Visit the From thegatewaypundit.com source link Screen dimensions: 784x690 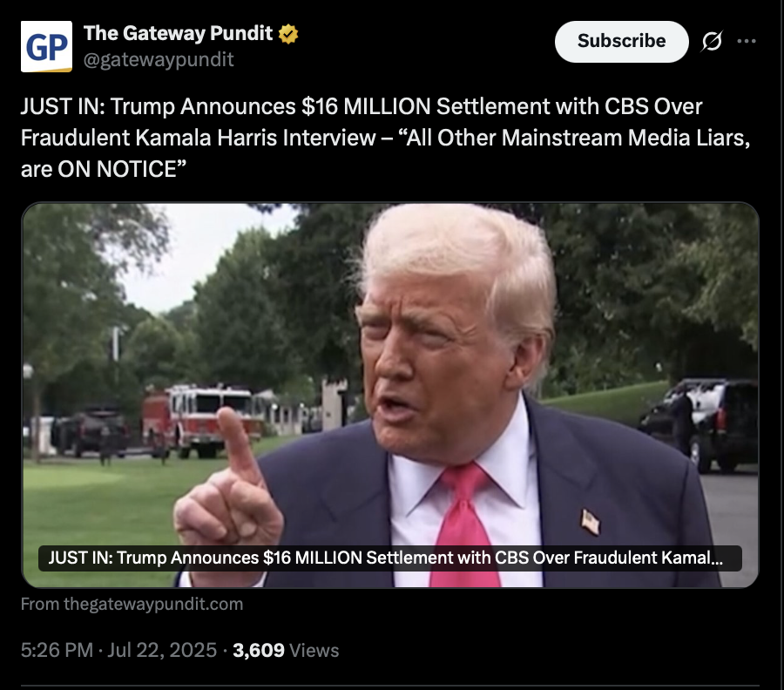click(x=132, y=604)
